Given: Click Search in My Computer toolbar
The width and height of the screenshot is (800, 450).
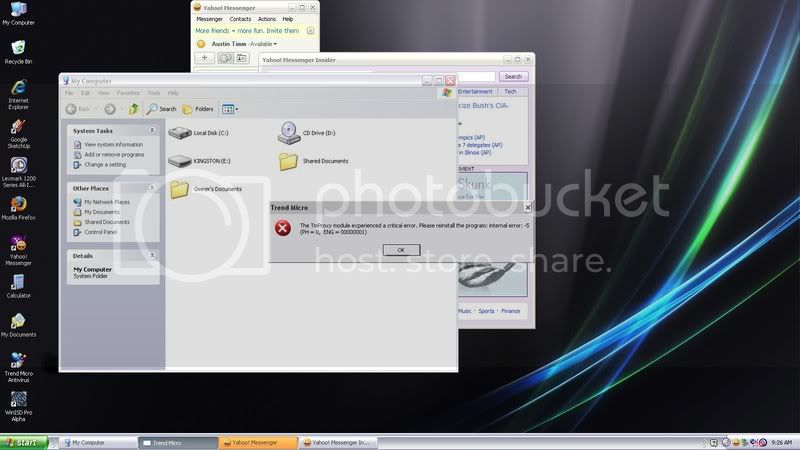Looking at the screenshot, I should point(161,109).
